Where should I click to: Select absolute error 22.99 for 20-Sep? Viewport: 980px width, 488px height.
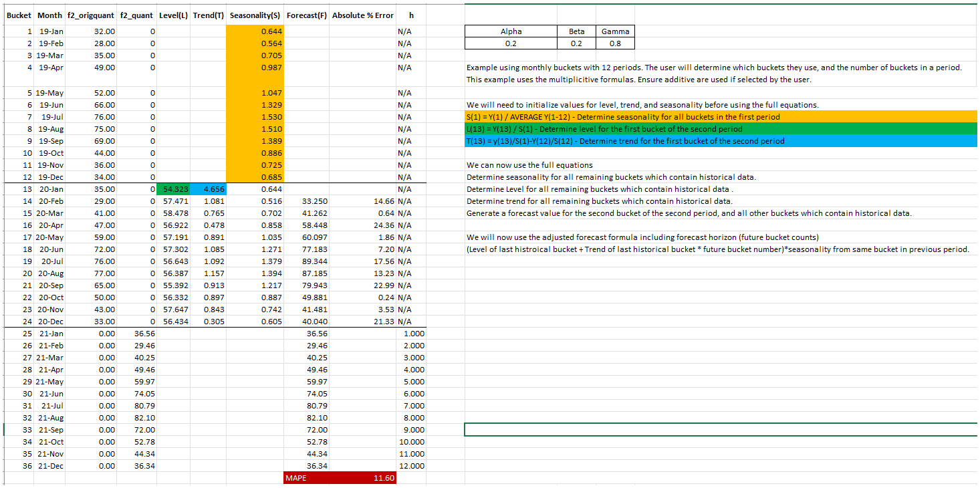[x=362, y=285]
